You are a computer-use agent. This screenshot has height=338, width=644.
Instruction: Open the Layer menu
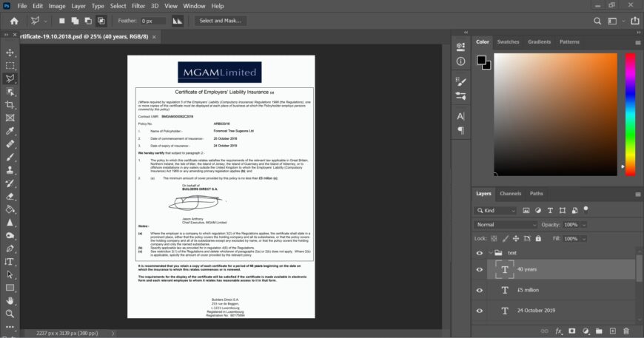[x=78, y=6]
